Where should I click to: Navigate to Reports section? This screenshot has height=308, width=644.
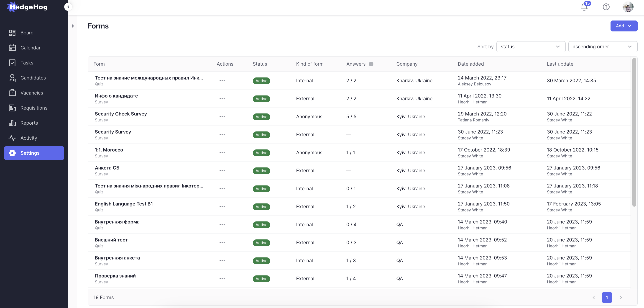point(29,123)
